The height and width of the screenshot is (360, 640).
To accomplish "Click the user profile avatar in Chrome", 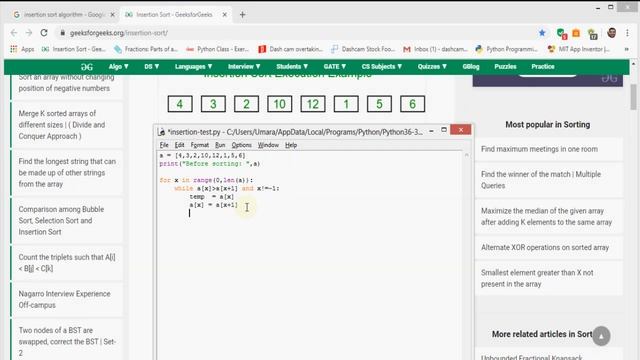I will pyautogui.click(x=611, y=33).
